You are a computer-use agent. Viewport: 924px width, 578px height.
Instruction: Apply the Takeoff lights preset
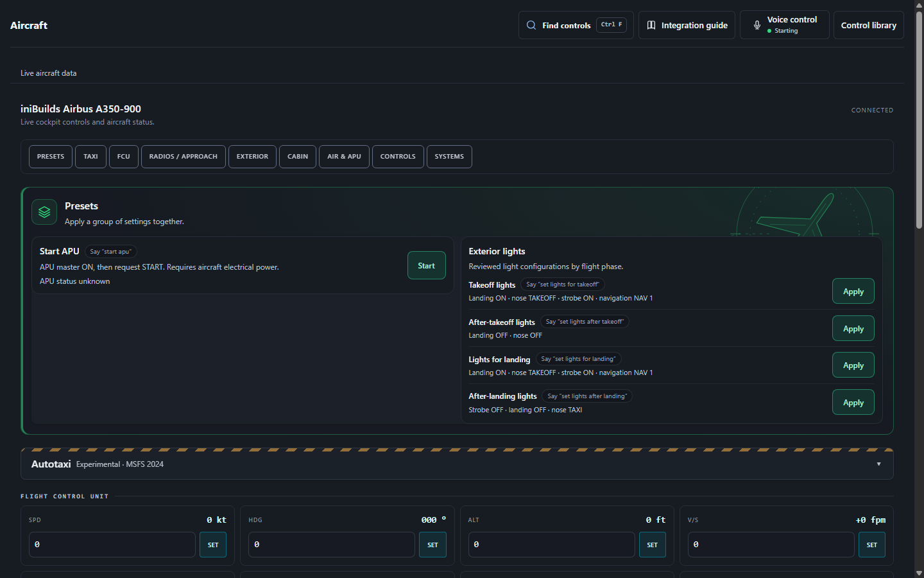pyautogui.click(x=853, y=291)
